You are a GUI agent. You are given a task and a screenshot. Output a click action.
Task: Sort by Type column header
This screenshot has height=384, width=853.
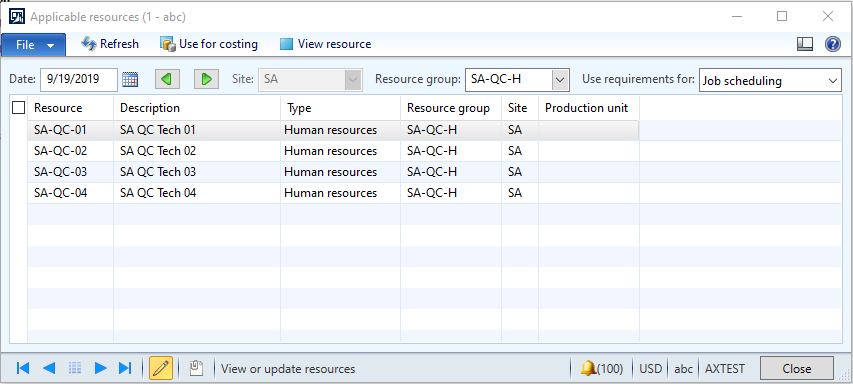[x=341, y=108]
